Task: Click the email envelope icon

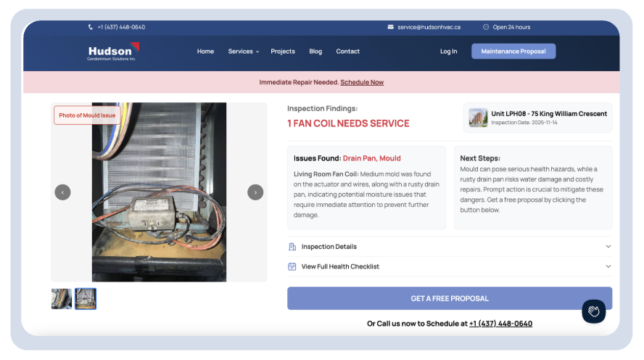Action: 391,27
